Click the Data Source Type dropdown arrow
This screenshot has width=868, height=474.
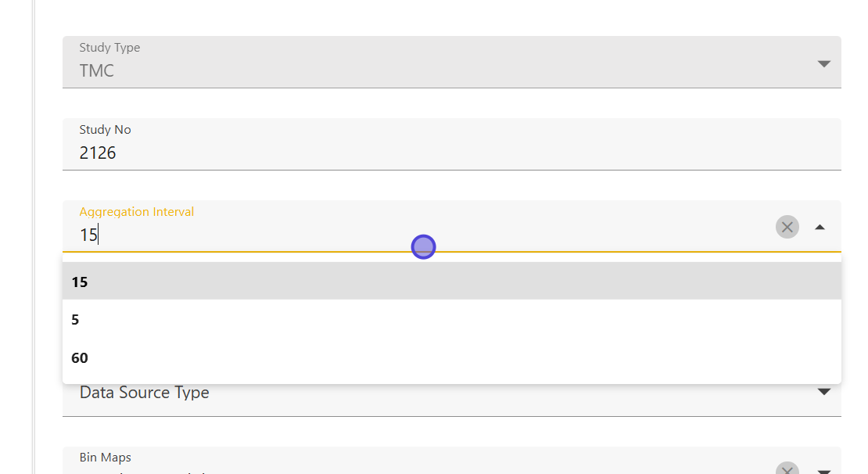tap(823, 392)
